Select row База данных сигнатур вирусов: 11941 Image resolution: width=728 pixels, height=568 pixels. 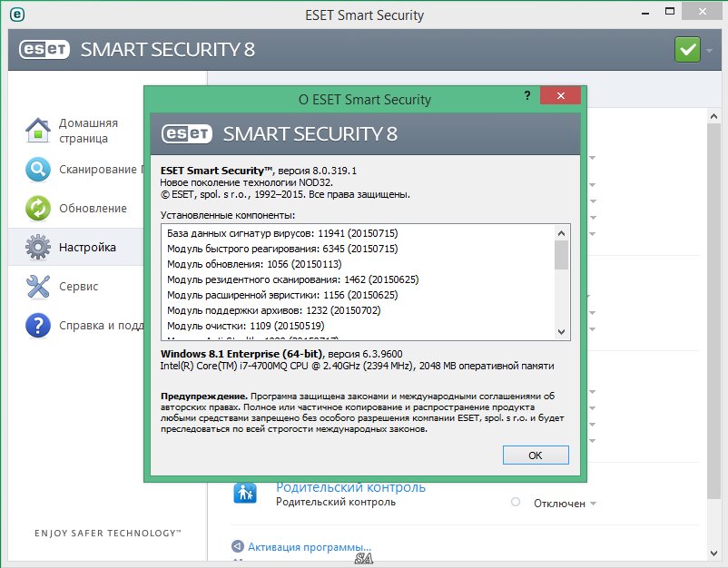point(282,233)
